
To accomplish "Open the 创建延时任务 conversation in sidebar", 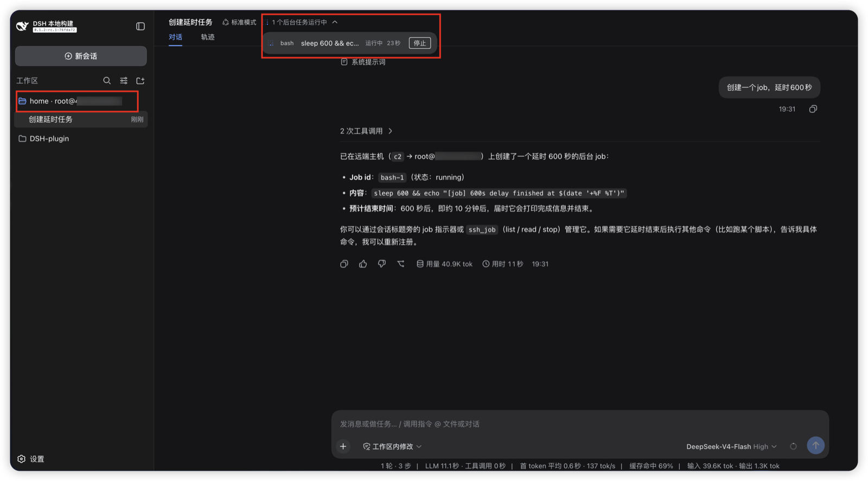I will coord(81,119).
